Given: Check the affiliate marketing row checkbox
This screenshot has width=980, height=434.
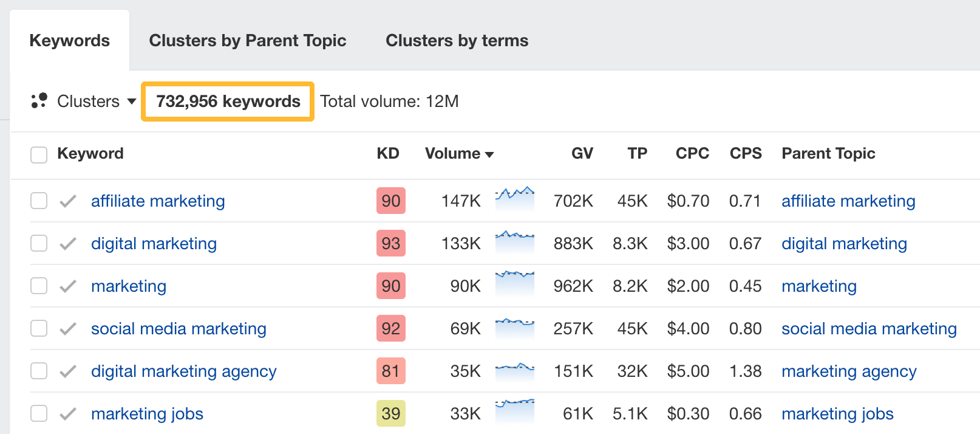Looking at the screenshot, I should point(39,201).
